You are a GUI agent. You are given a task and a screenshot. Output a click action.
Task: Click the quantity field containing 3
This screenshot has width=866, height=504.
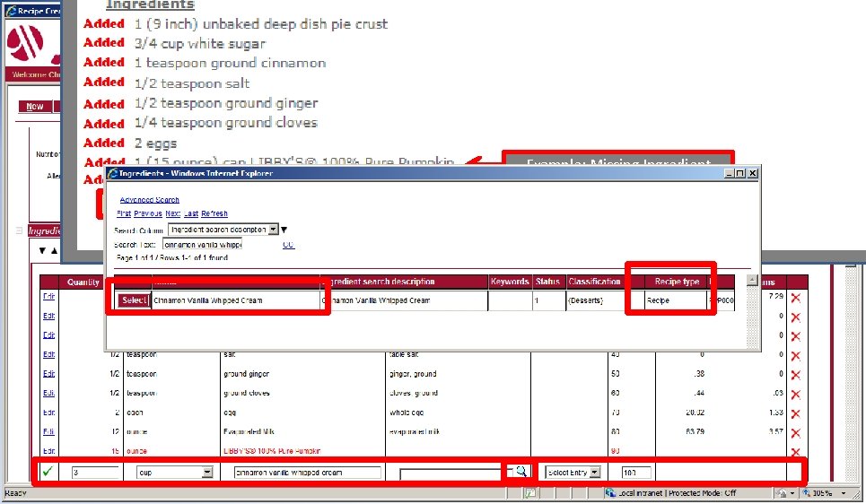coord(95,473)
